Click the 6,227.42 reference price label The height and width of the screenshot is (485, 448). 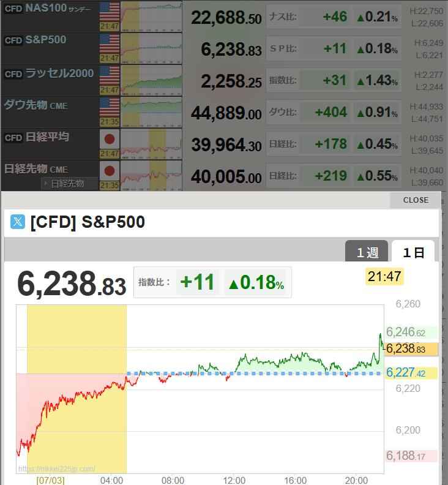pos(411,373)
